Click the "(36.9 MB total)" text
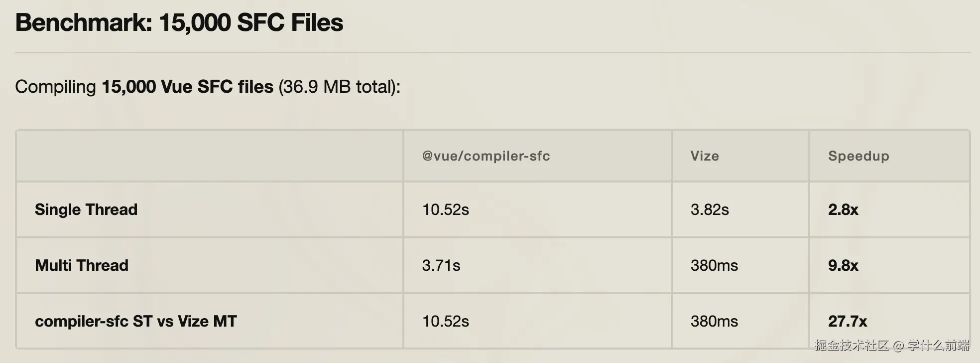Screen dimensions: 980x363 339,87
